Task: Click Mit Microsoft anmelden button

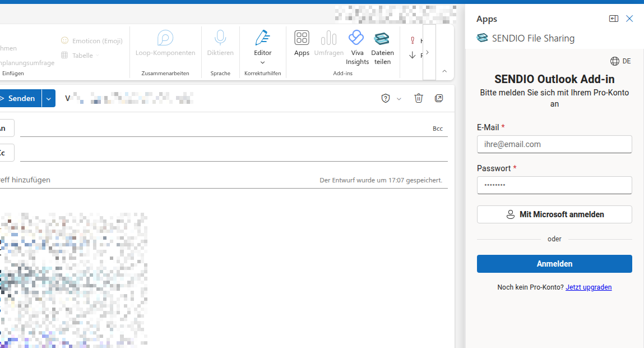Action: 554,214
